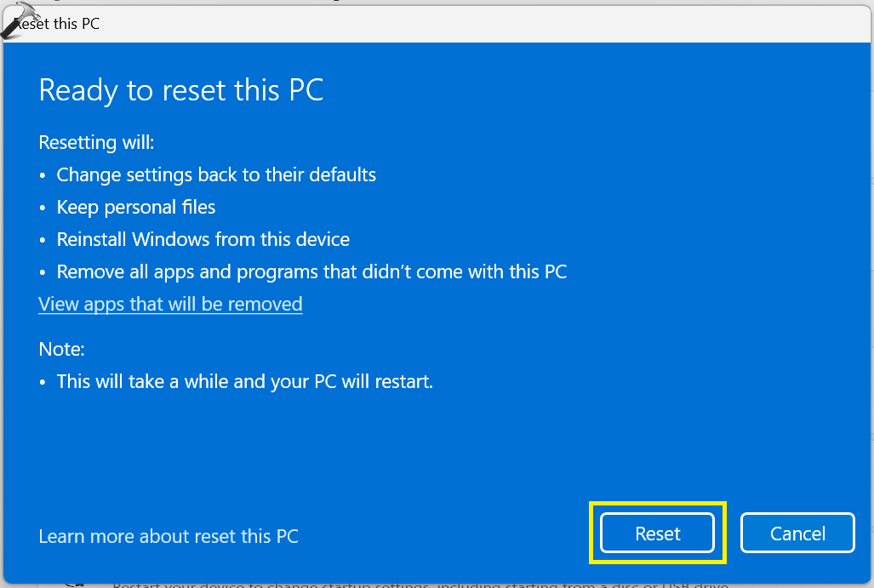Cancel the PC reset dialog

pos(797,534)
